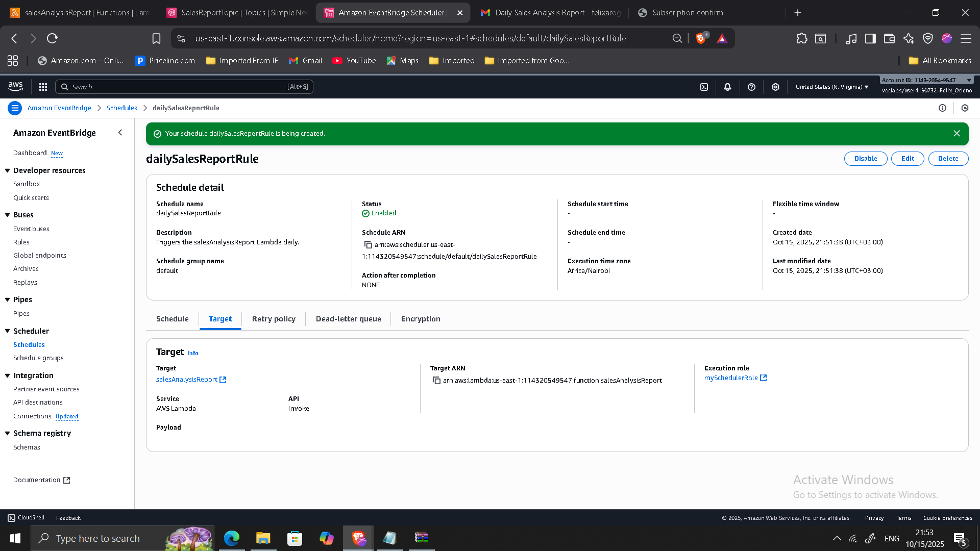This screenshot has width=980, height=551.
Task: Open the AWS services grid icon
Action: click(43, 87)
